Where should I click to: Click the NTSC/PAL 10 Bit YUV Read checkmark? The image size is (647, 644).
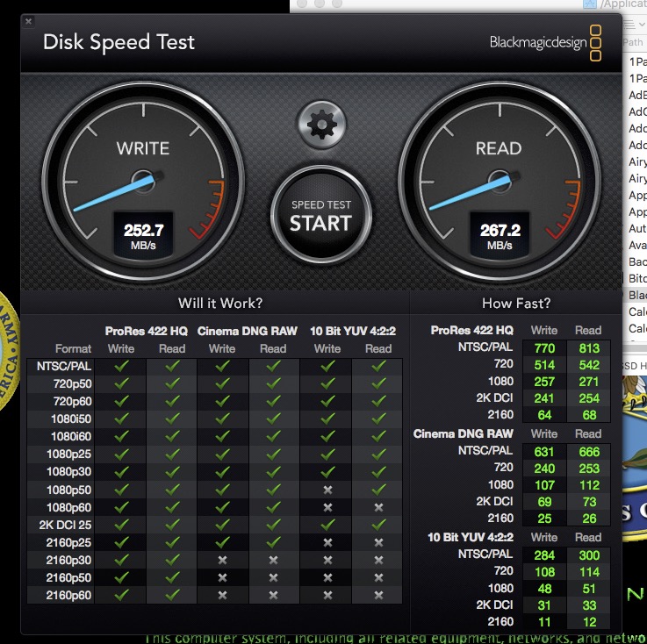tap(378, 366)
